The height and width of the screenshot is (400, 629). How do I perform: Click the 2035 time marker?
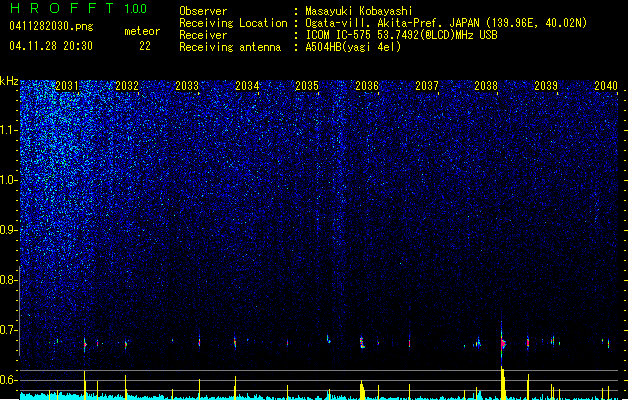[x=307, y=85]
